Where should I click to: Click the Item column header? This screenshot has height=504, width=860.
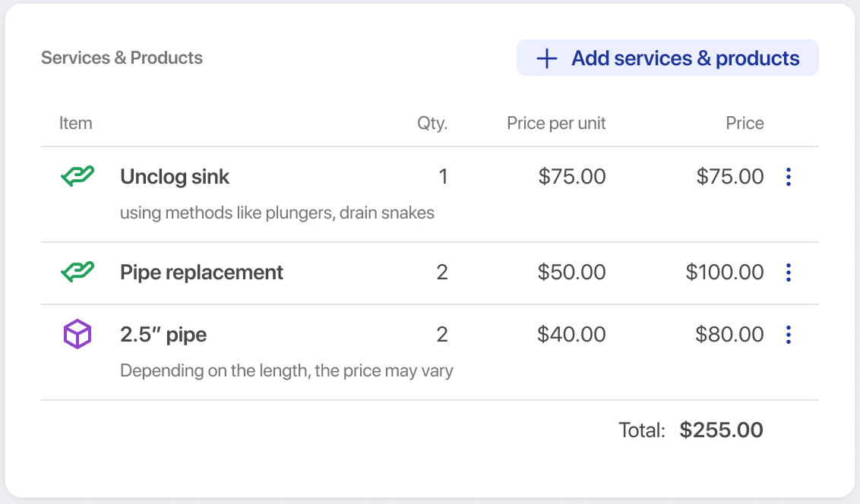[x=76, y=123]
